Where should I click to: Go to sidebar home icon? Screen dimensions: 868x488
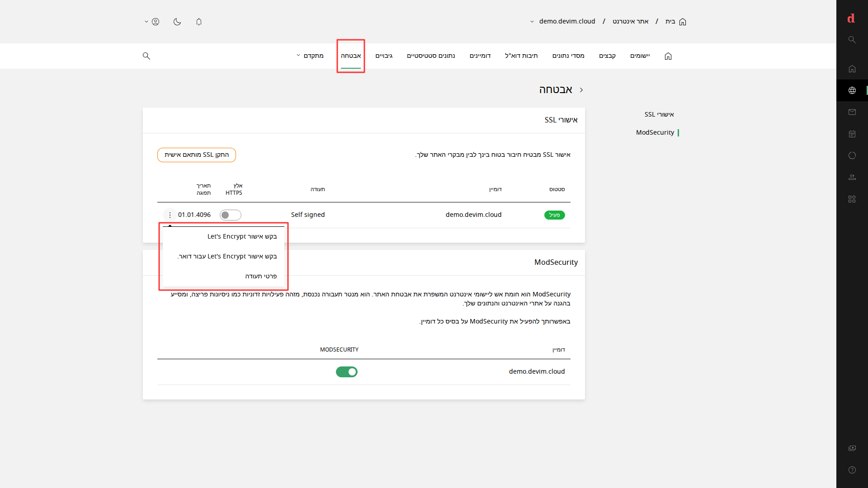[852, 69]
